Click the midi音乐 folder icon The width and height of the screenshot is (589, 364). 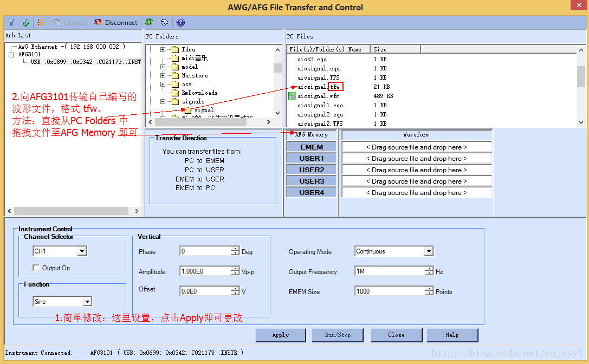175,58
